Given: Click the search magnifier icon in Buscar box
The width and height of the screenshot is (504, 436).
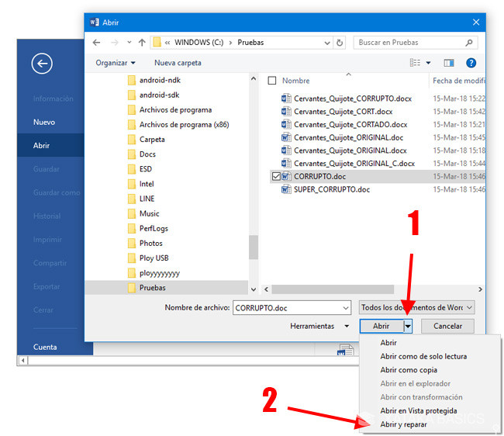Looking at the screenshot, I should tap(469, 43).
